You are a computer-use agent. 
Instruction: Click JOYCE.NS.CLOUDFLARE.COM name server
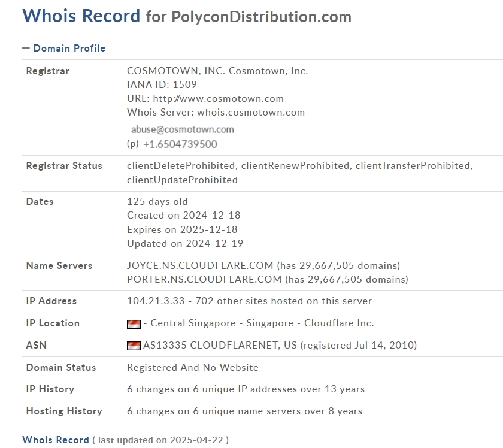pos(200,266)
